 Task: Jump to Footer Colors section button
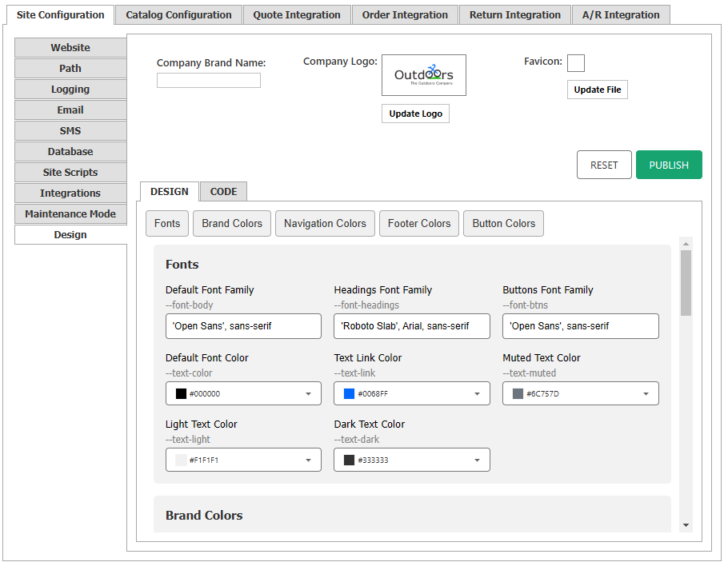coord(419,224)
